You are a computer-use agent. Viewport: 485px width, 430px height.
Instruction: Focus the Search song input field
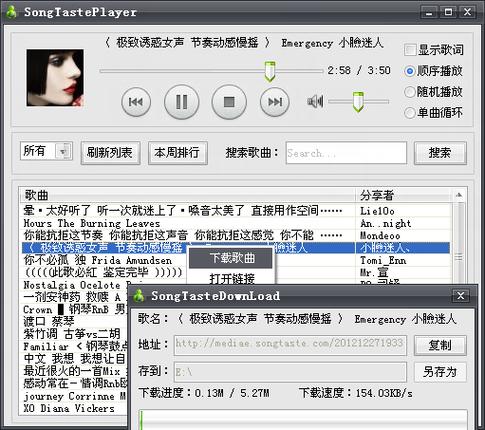[346, 153]
